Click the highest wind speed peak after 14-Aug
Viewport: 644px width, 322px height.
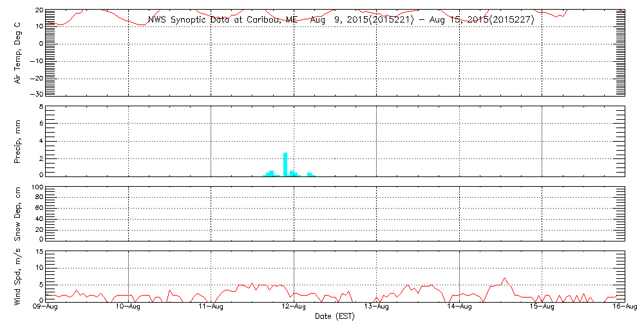pos(505,279)
